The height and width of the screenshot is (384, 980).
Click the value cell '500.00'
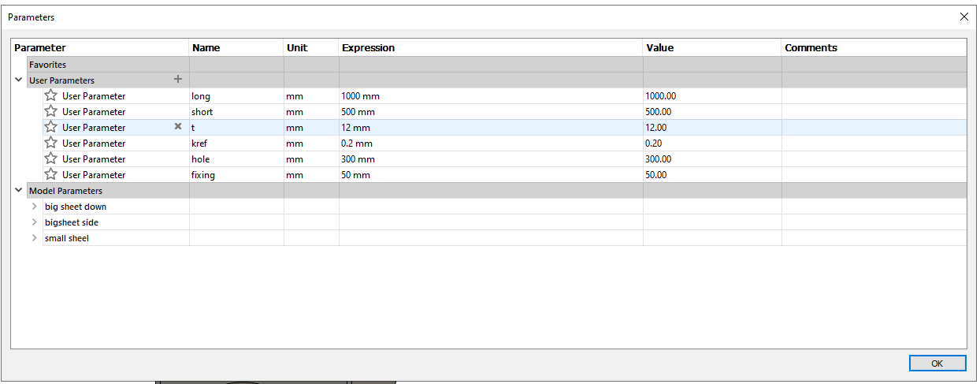click(712, 111)
